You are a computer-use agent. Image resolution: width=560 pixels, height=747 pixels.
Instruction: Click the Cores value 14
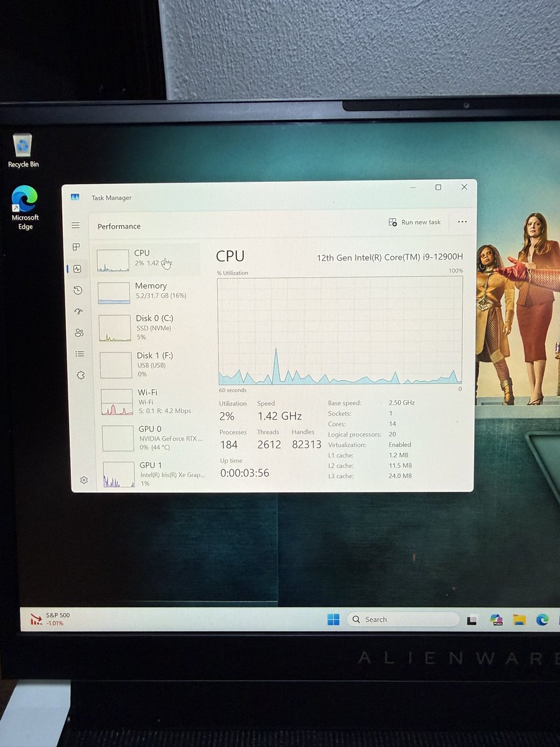pos(393,424)
